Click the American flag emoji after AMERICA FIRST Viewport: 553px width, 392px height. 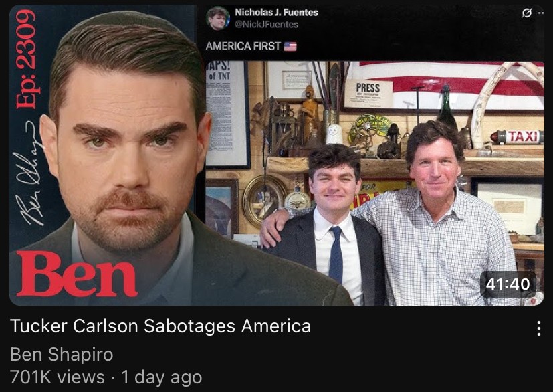290,46
